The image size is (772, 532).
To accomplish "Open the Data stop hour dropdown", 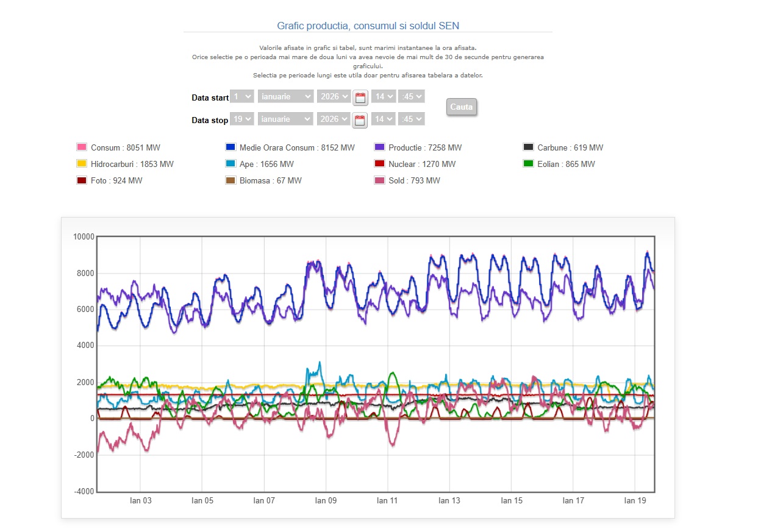I will pyautogui.click(x=384, y=119).
